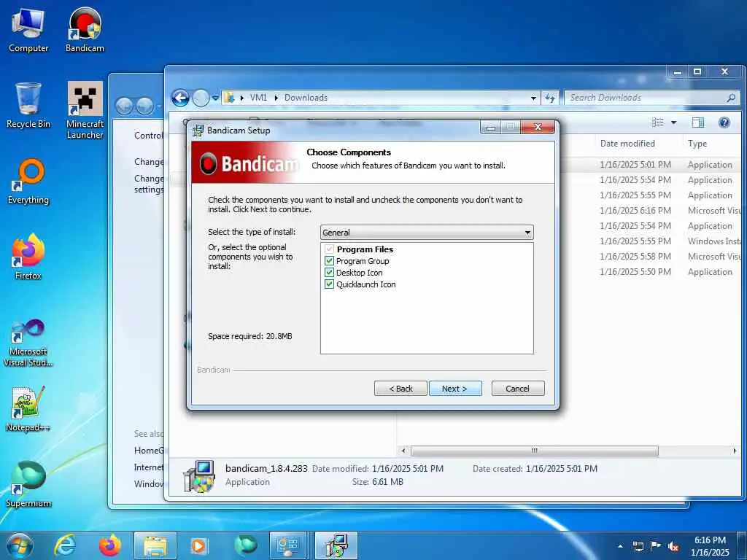Open Windows Media Player taskbar icon
The width and height of the screenshot is (747, 560).
[x=198, y=545]
